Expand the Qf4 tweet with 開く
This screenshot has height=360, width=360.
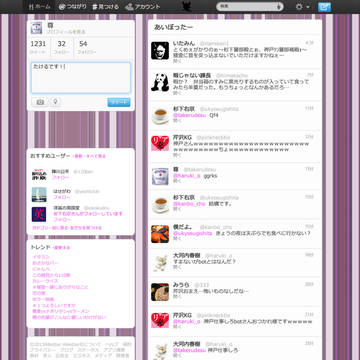177,121
